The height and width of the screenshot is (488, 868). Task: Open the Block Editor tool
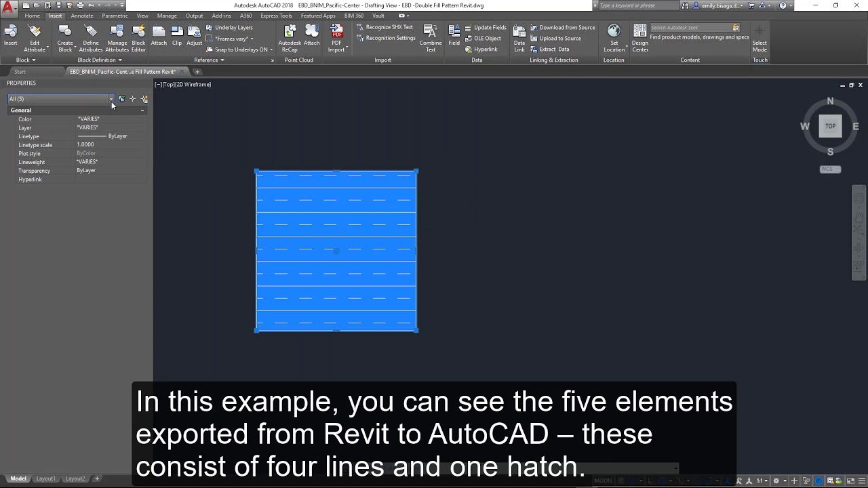(x=138, y=37)
